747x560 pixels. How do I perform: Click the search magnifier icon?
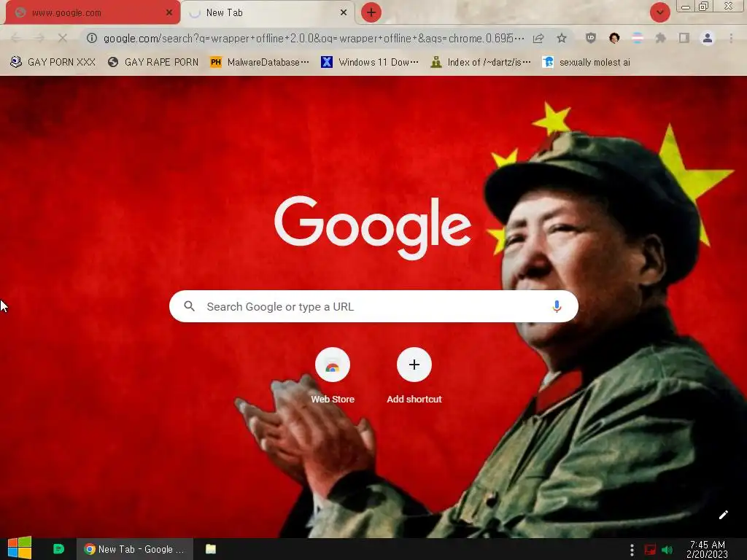click(x=189, y=306)
